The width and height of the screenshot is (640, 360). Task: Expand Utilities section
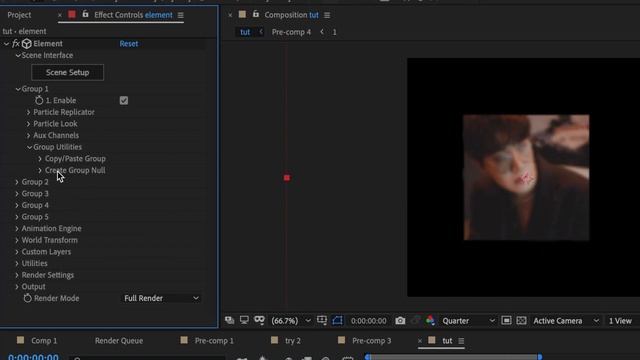(17, 263)
